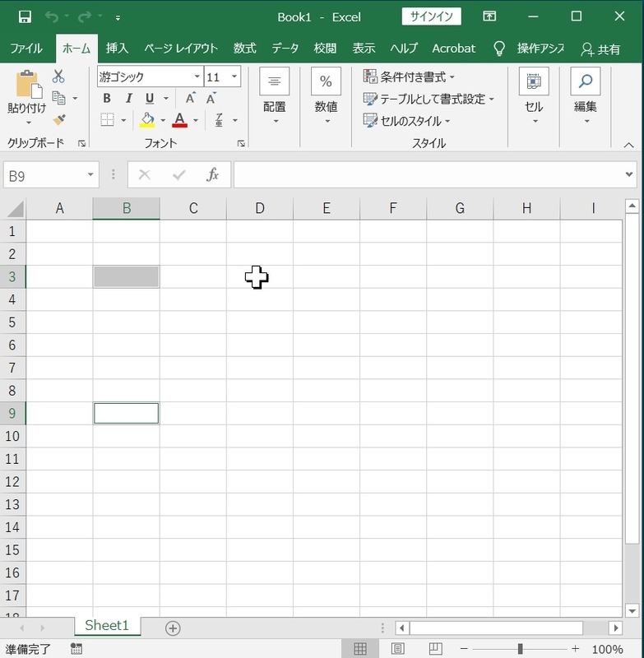Toggle italic formatting
The width and height of the screenshot is (644, 658).
tap(129, 98)
